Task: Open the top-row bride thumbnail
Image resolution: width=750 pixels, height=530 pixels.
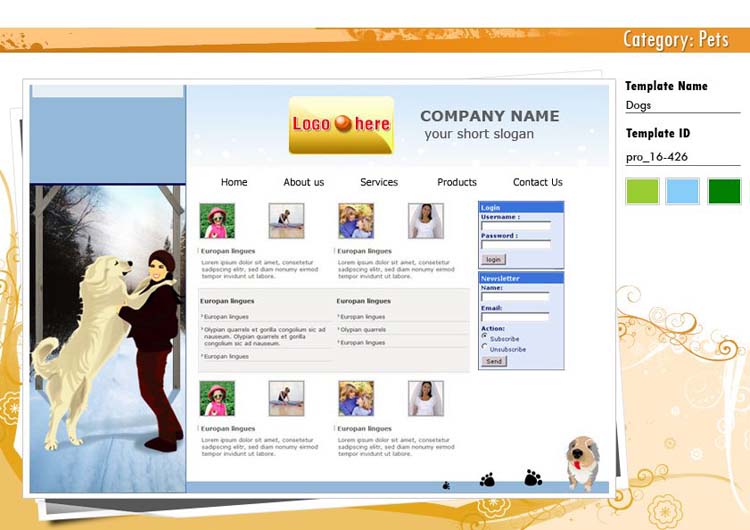Action: 425,221
